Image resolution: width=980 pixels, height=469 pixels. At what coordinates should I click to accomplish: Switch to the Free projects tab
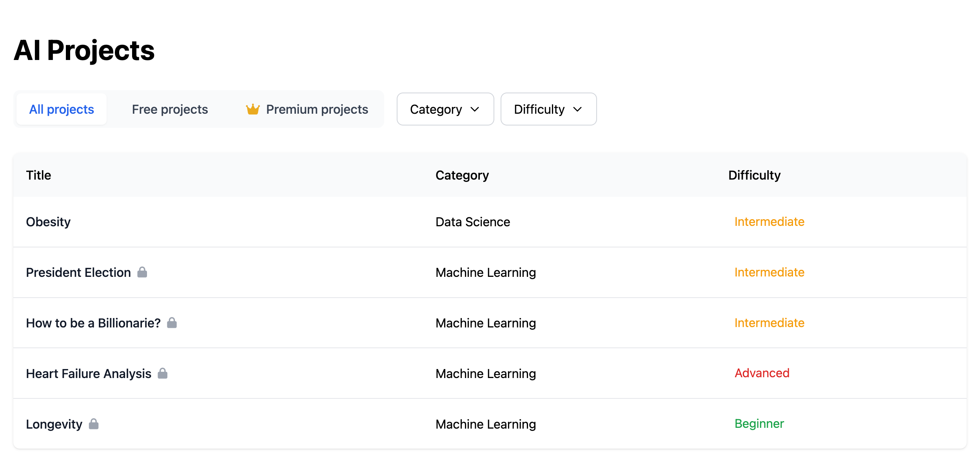(x=170, y=109)
